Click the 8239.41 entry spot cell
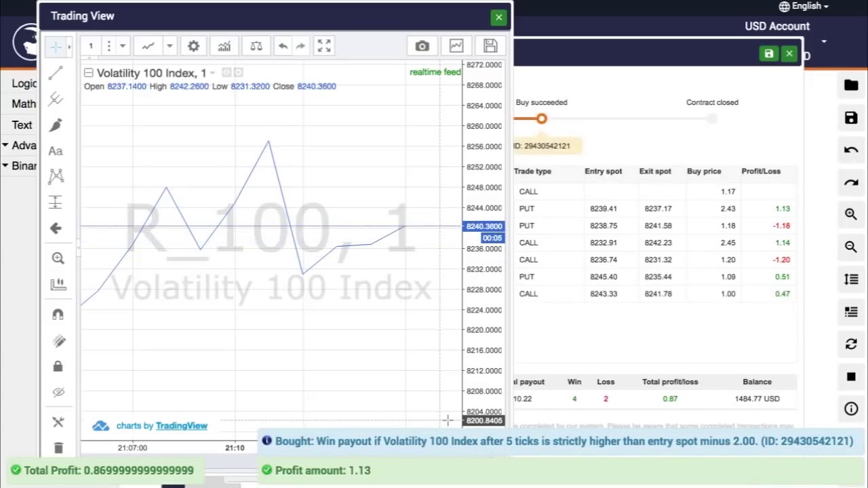The height and width of the screenshot is (488, 868). pos(604,209)
